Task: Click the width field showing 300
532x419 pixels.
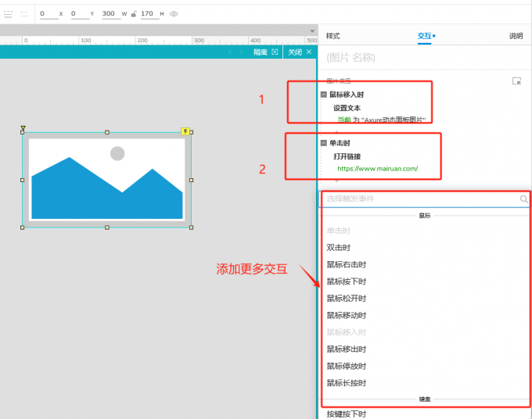Action: point(111,14)
